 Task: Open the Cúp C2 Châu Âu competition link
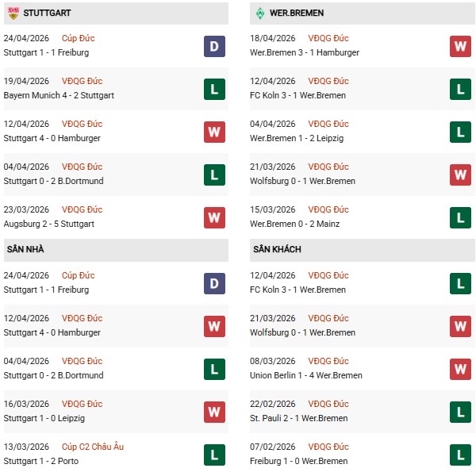(92, 447)
